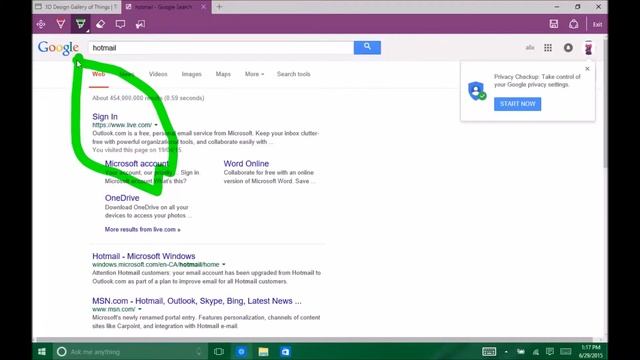Expand arrow next to www.live.com URL
The width and height of the screenshot is (640, 360).
click(156, 125)
